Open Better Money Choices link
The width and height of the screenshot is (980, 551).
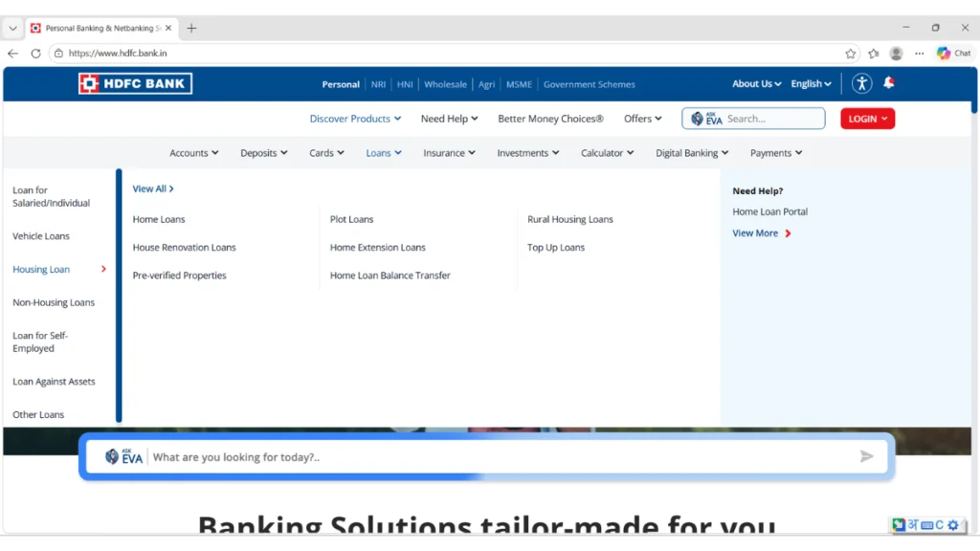click(550, 119)
